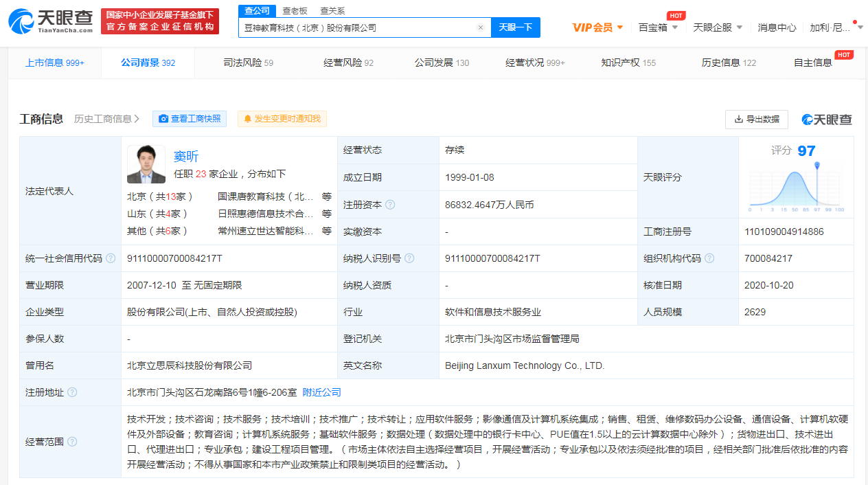Click the download icon in 导出数据 button
Image resolution: width=868 pixels, height=485 pixels.
(739, 119)
